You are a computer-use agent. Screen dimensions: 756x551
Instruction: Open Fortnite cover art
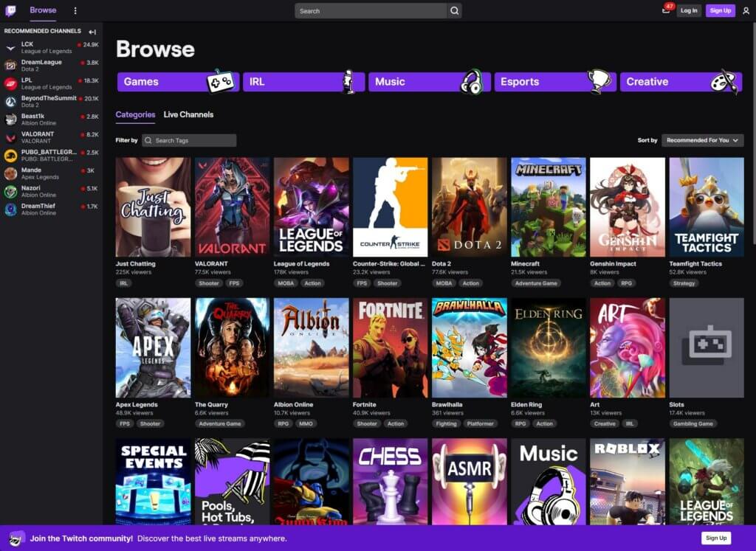coord(390,347)
